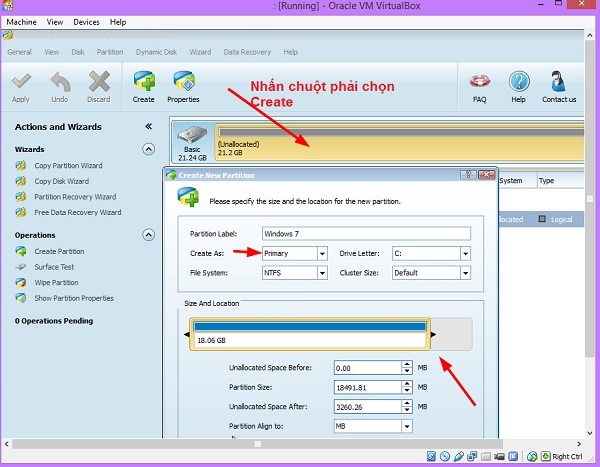Click the left handle of the partition bar
The width and height of the screenshot is (600, 467).
[x=187, y=334]
